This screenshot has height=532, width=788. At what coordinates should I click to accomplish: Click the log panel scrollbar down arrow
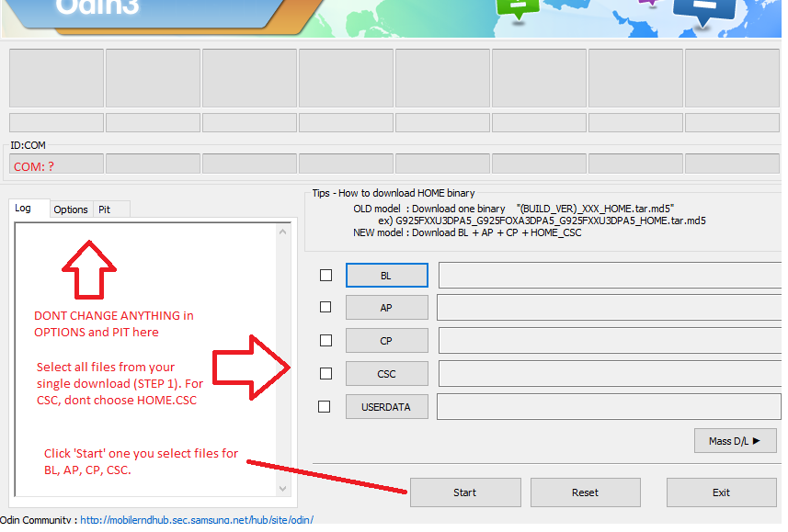pyautogui.click(x=283, y=489)
